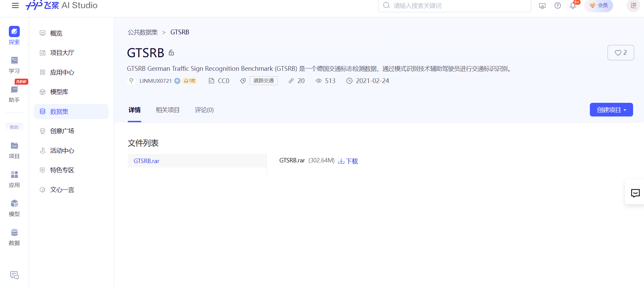Click the author avatar beside LINMUX0721

[131, 81]
